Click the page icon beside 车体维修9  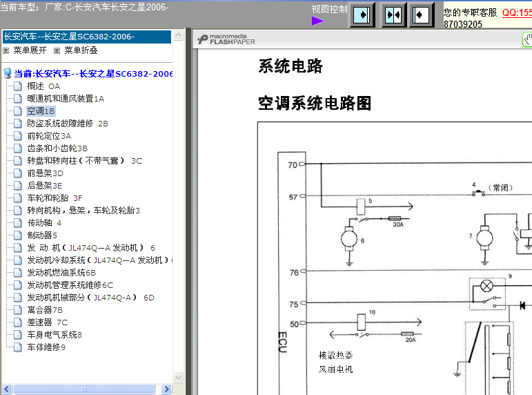pos(18,347)
